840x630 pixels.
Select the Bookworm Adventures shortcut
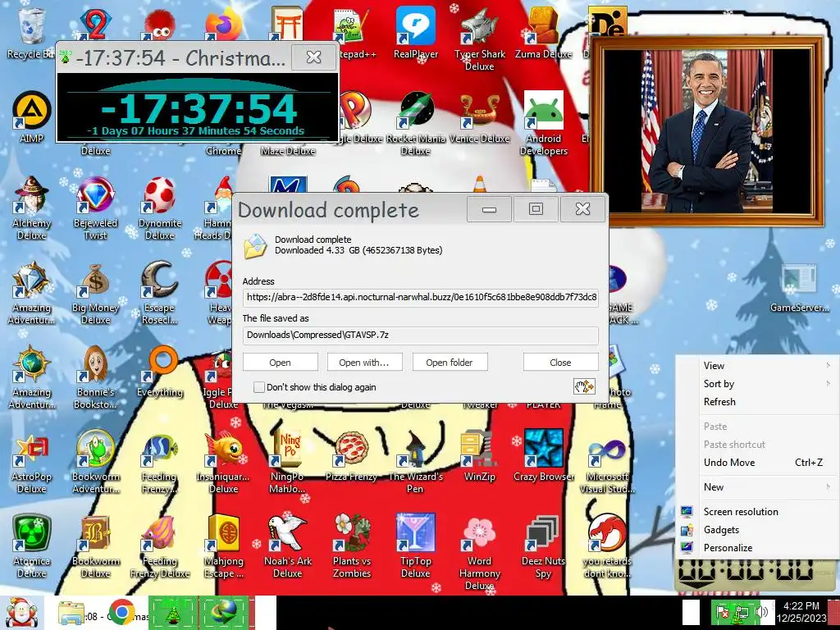coord(95,461)
